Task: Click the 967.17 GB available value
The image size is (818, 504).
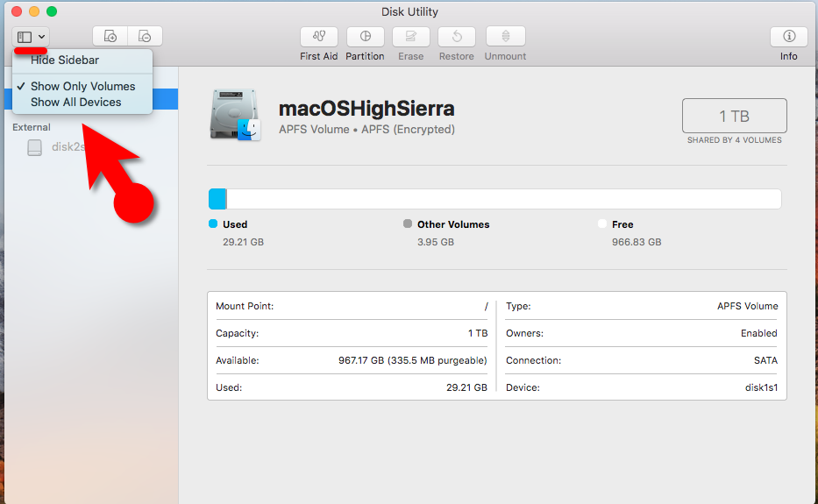Action: (413, 360)
